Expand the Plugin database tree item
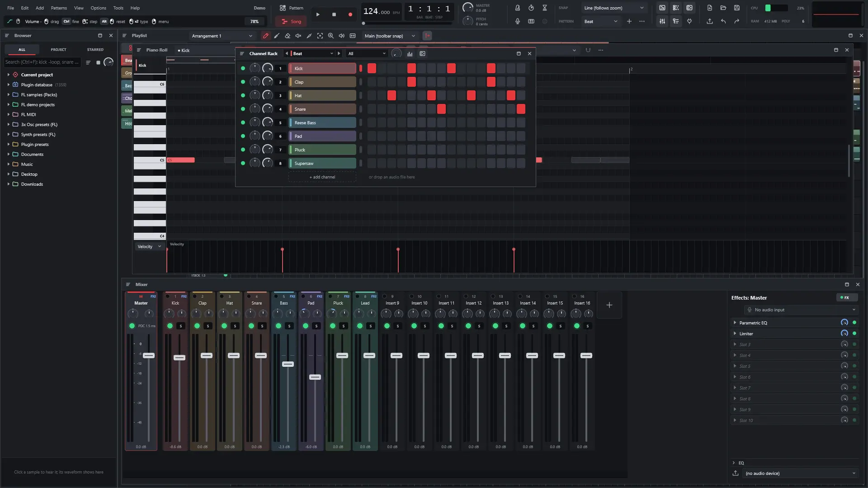 tap(9, 84)
